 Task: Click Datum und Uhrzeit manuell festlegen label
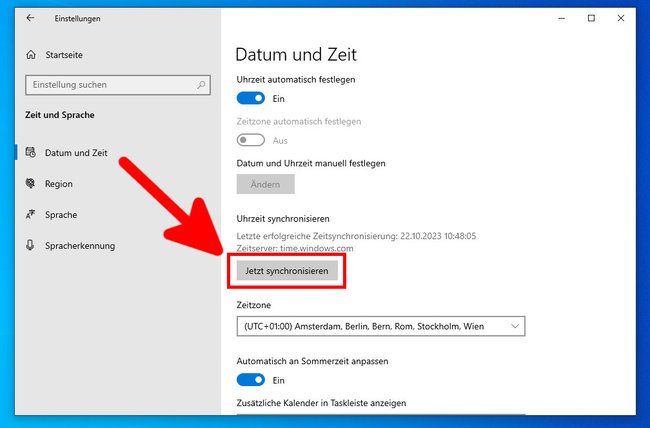pyautogui.click(x=311, y=163)
